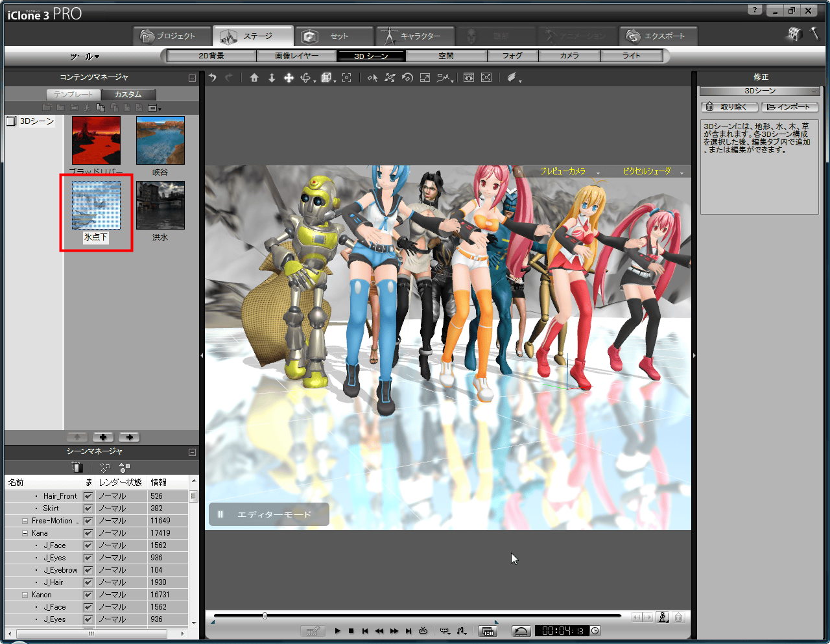Select the vertical up-down move tool
Image resolution: width=830 pixels, height=644 pixels.
point(272,78)
